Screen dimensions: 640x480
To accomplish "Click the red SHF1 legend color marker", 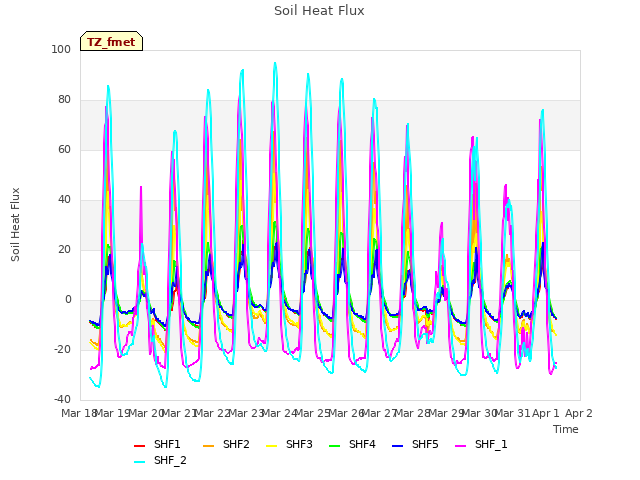I will [x=140, y=446].
